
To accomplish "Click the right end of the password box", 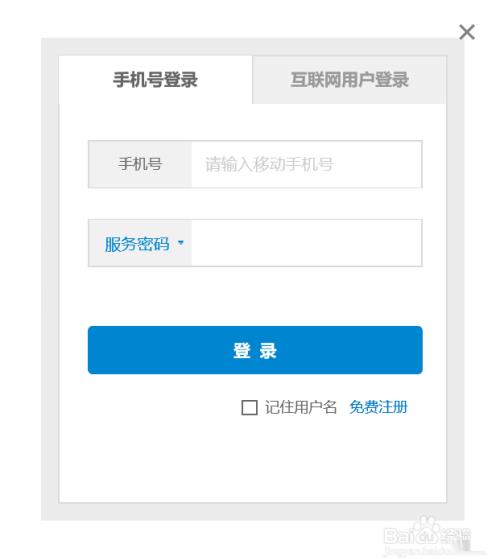I will [x=410, y=243].
